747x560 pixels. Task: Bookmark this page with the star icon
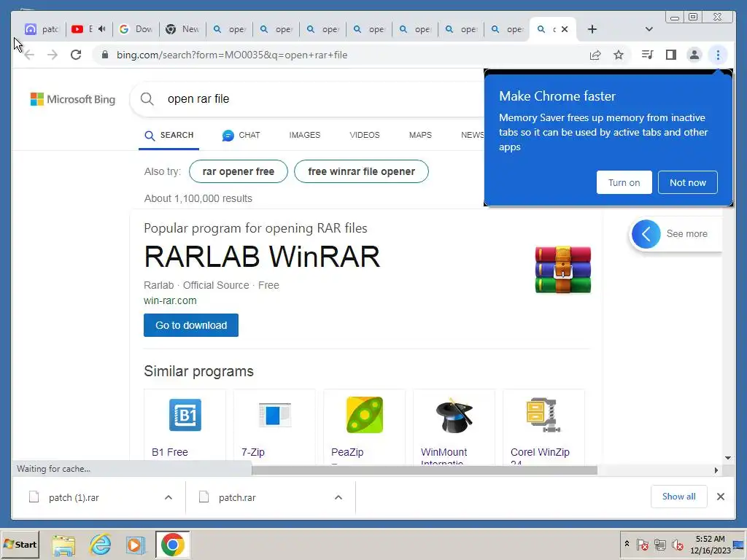coord(619,55)
